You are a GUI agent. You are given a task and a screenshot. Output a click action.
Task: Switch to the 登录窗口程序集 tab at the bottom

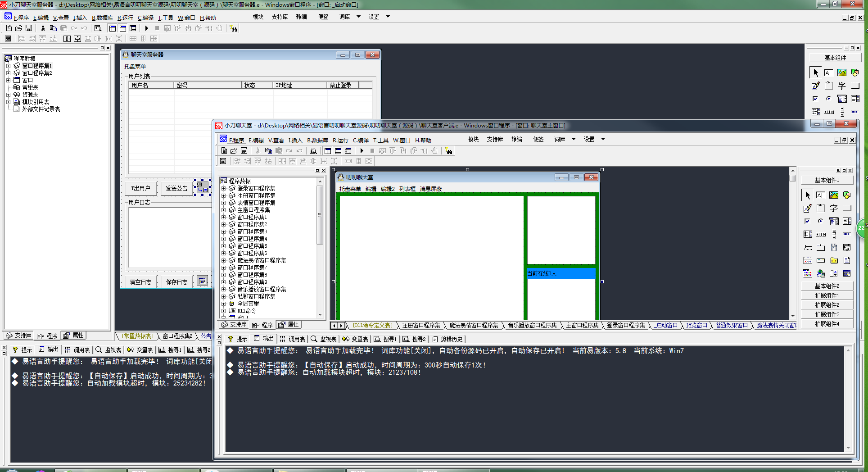click(x=626, y=325)
